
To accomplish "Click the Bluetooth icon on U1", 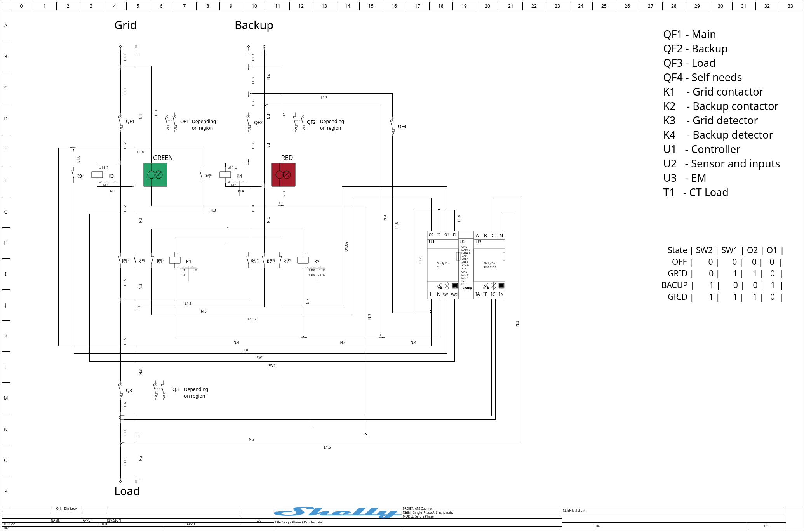I will (x=447, y=286).
